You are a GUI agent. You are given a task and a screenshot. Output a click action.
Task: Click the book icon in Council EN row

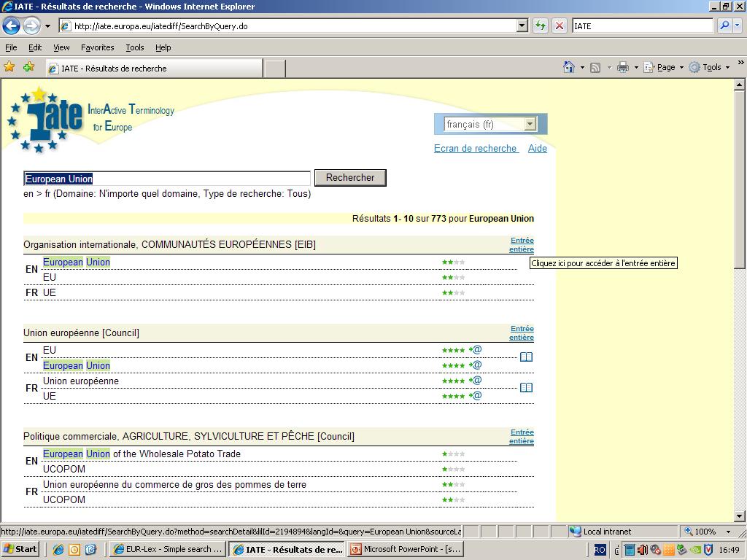tap(526, 357)
